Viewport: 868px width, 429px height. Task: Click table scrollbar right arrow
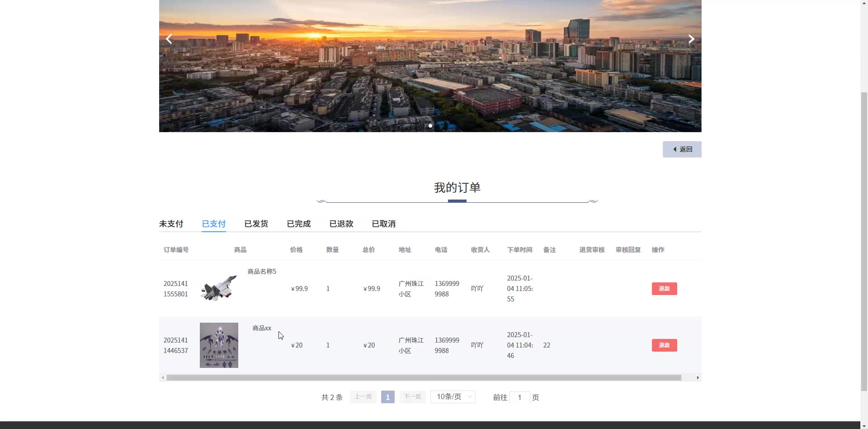tap(698, 378)
